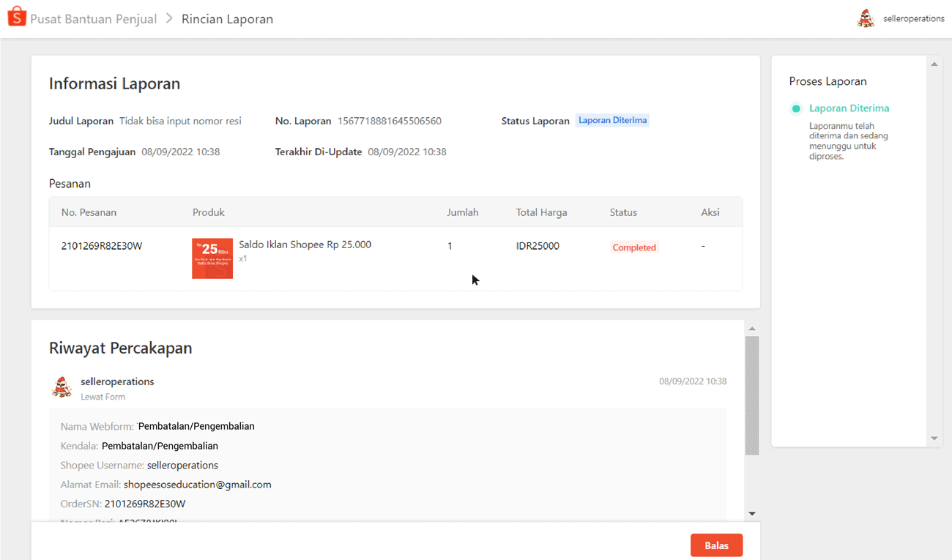
Task: Click the Saldo Iklan Shopee product thumbnail
Action: click(212, 258)
